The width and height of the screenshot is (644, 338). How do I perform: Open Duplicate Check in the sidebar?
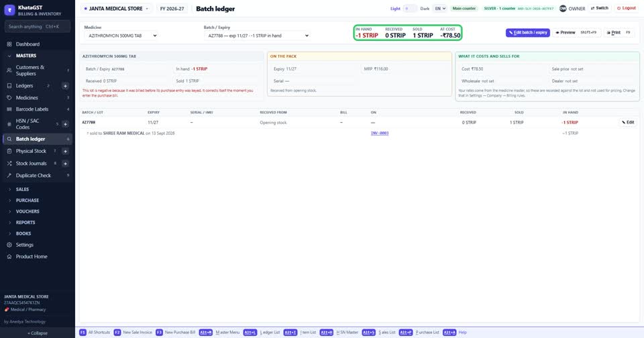click(37, 175)
